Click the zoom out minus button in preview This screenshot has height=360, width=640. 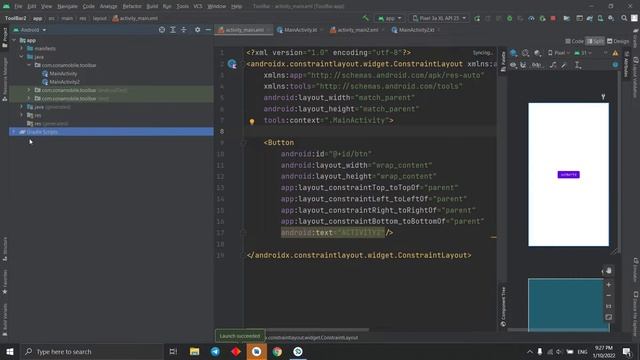(x=609, y=296)
